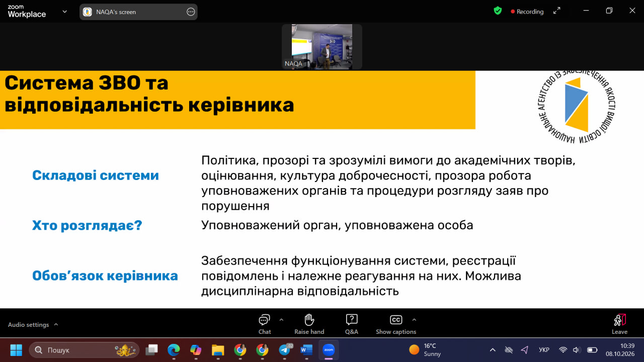Click the Zoom Workplace logo

[x=27, y=12]
